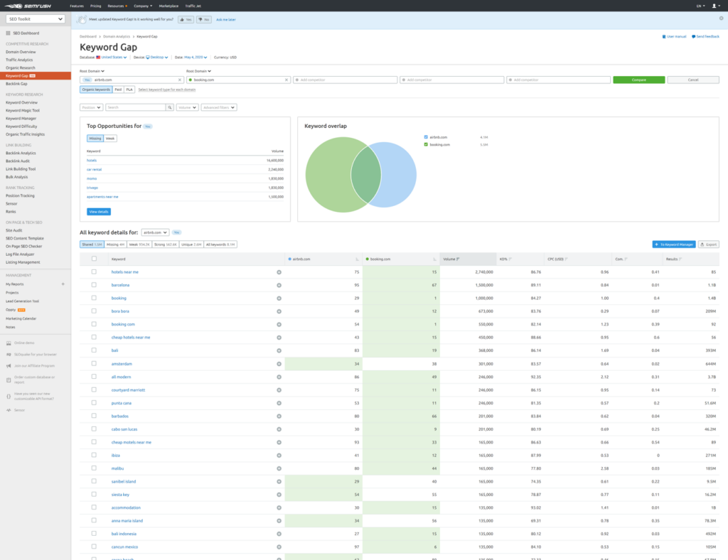
Task: Click the magnifier search icon in filters
Action: [170, 107]
